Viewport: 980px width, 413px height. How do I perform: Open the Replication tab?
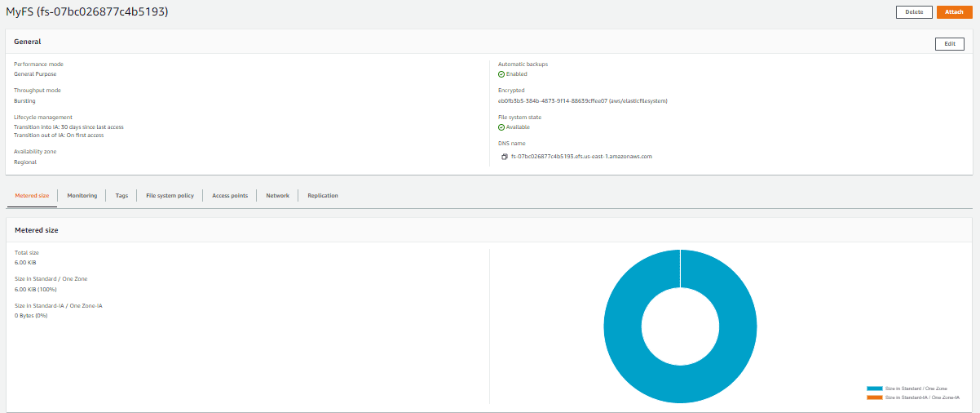pyautogui.click(x=323, y=196)
